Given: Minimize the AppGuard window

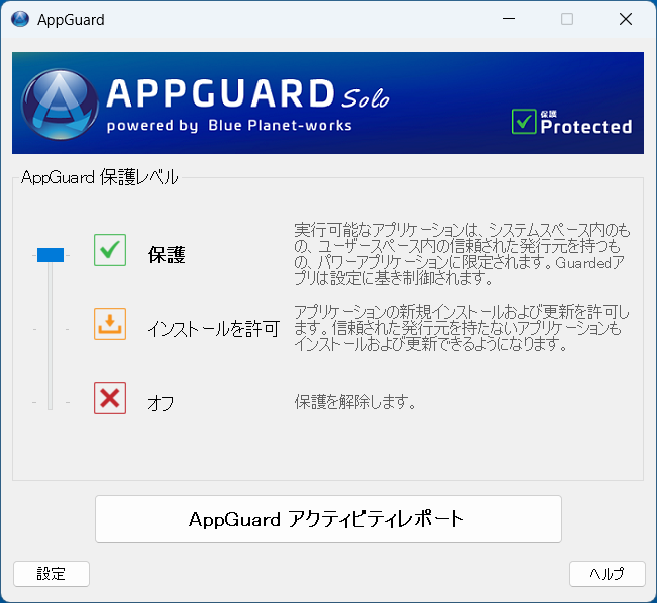Looking at the screenshot, I should (x=509, y=19).
